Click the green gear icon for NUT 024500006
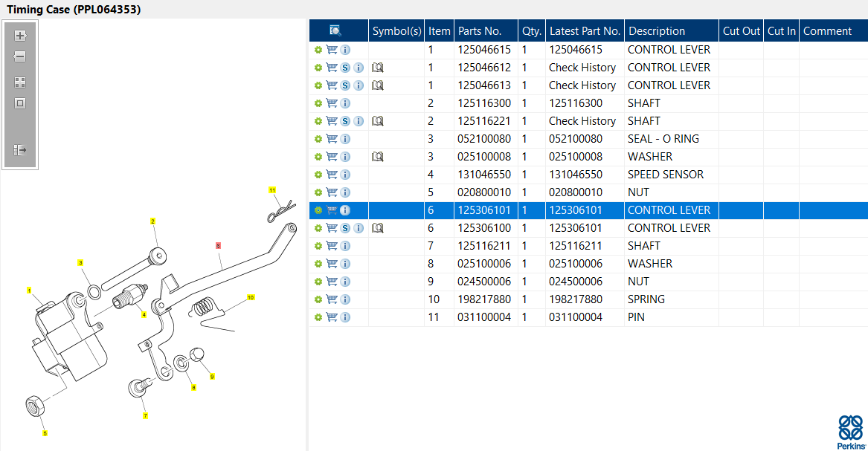This screenshot has width=868, height=451. 318,282
